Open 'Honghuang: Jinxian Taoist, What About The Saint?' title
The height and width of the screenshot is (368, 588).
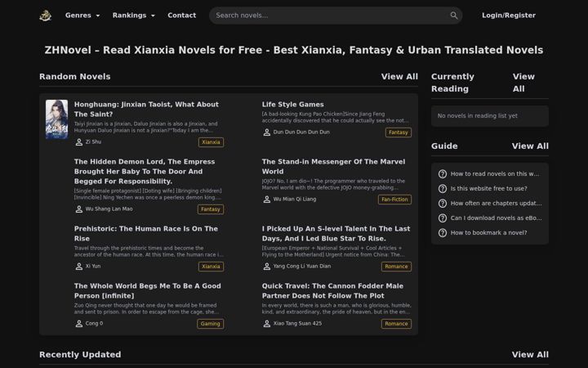[x=146, y=110]
